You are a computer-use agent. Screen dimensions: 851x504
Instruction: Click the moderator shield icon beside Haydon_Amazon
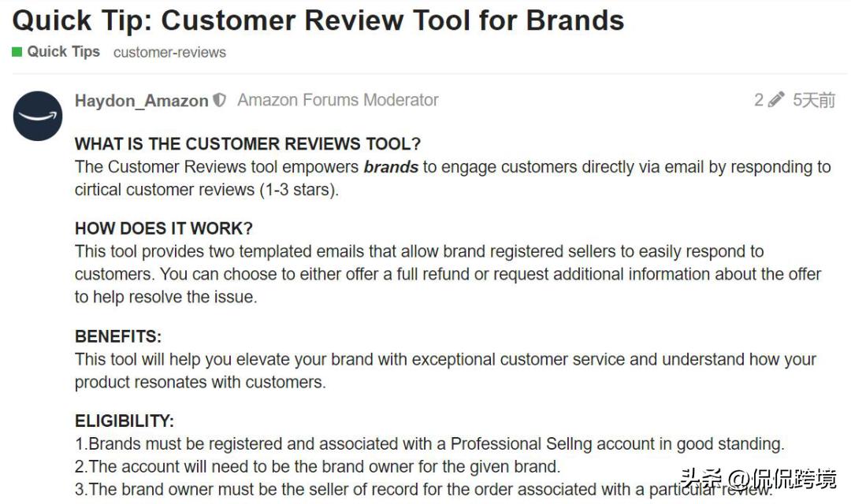220,101
